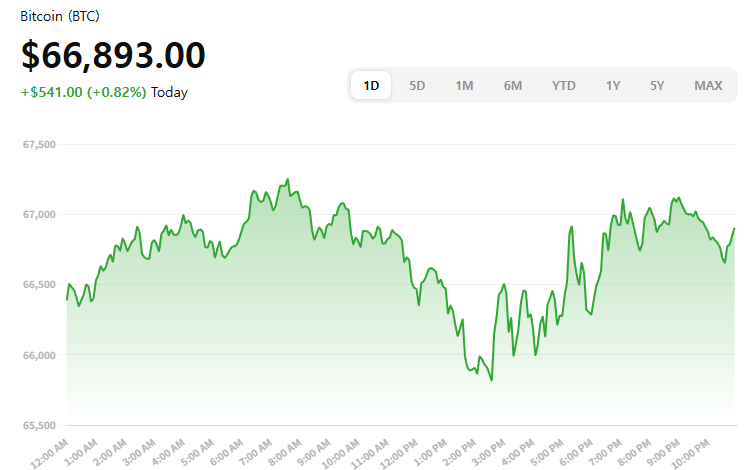Click the 67,500 y-axis label
This screenshot has width=755, height=470.
click(38, 145)
